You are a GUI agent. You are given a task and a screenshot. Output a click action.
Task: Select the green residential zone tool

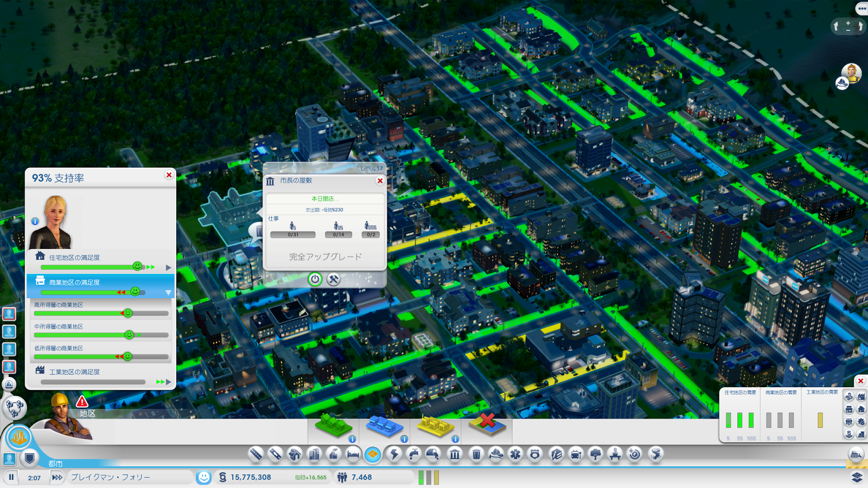pos(334,426)
